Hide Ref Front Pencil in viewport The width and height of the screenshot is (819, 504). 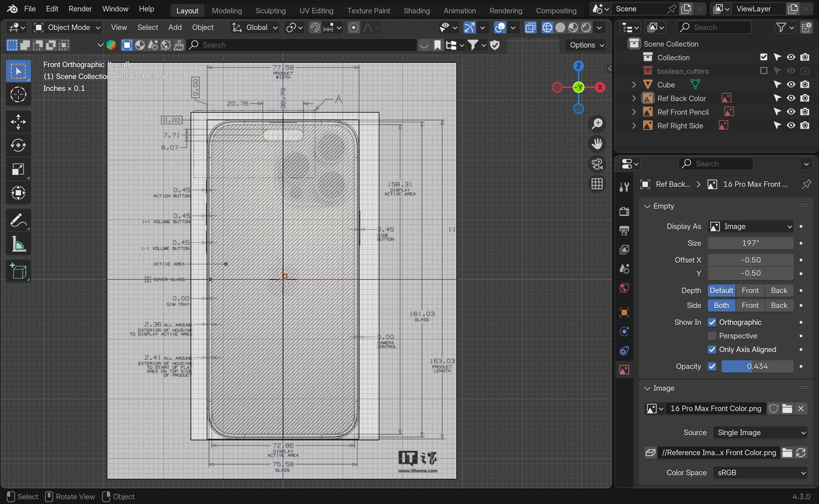coord(791,112)
